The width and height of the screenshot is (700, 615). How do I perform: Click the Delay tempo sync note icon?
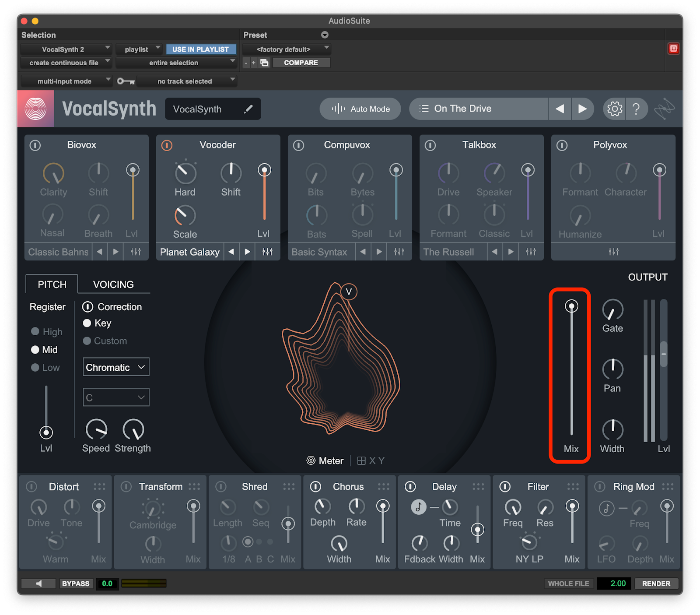(418, 507)
